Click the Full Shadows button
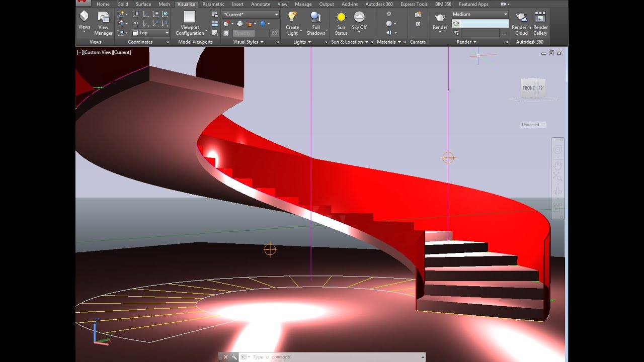 pos(316,23)
